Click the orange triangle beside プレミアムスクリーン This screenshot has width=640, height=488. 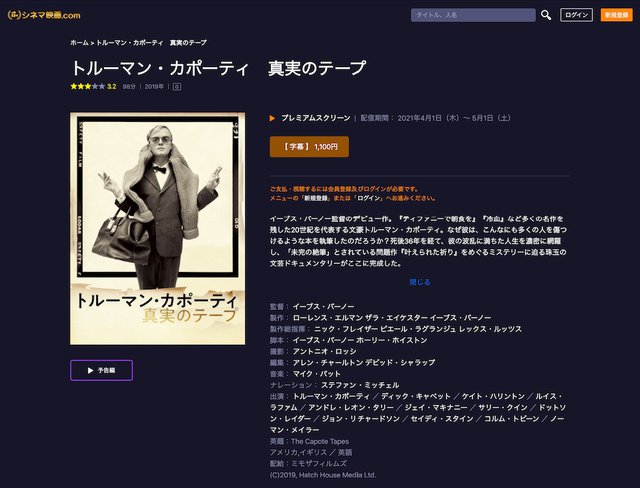(x=273, y=118)
